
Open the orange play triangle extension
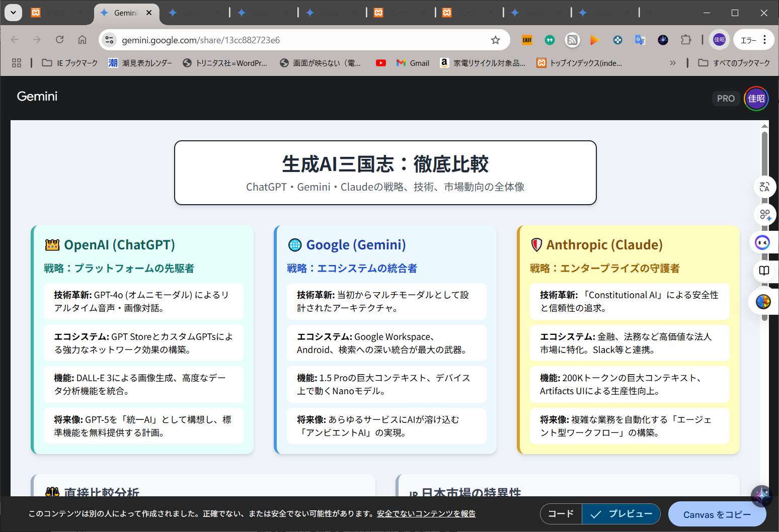pos(595,40)
